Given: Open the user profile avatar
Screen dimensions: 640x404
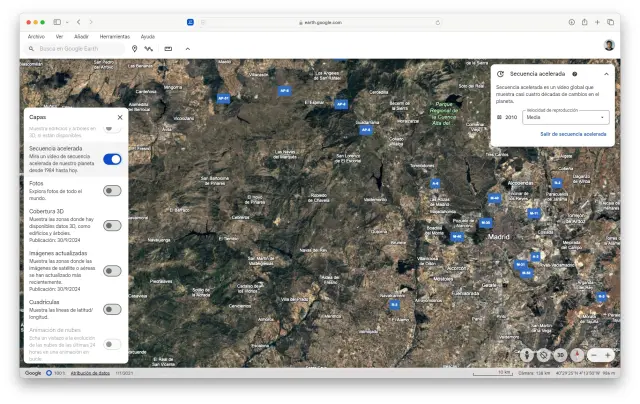Looking at the screenshot, I should point(609,45).
